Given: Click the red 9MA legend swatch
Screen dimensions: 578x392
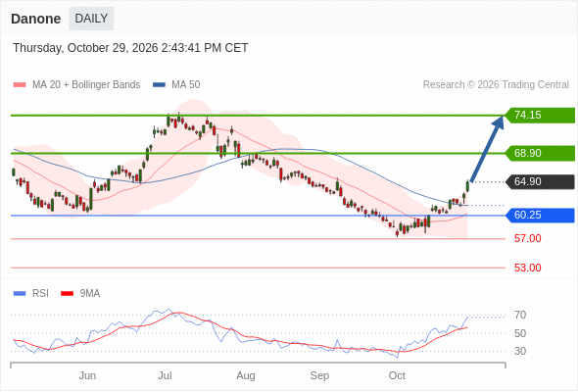Looking at the screenshot, I should click(67, 294).
